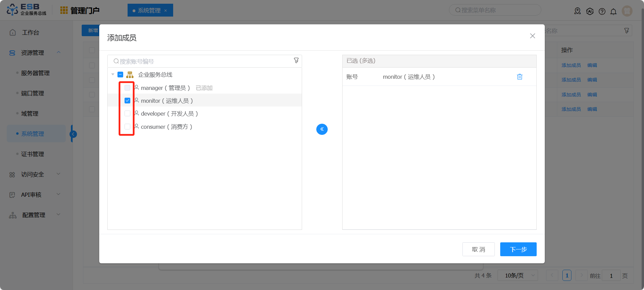This screenshot has width=644, height=290.
Task: Toggle the 企业服务总线 parent checkbox
Action: pyautogui.click(x=120, y=75)
